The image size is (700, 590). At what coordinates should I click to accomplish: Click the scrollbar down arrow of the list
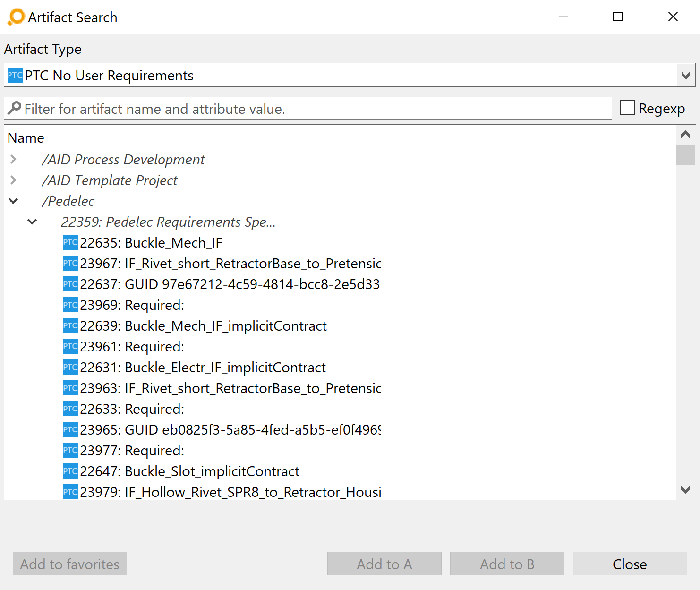point(685,490)
